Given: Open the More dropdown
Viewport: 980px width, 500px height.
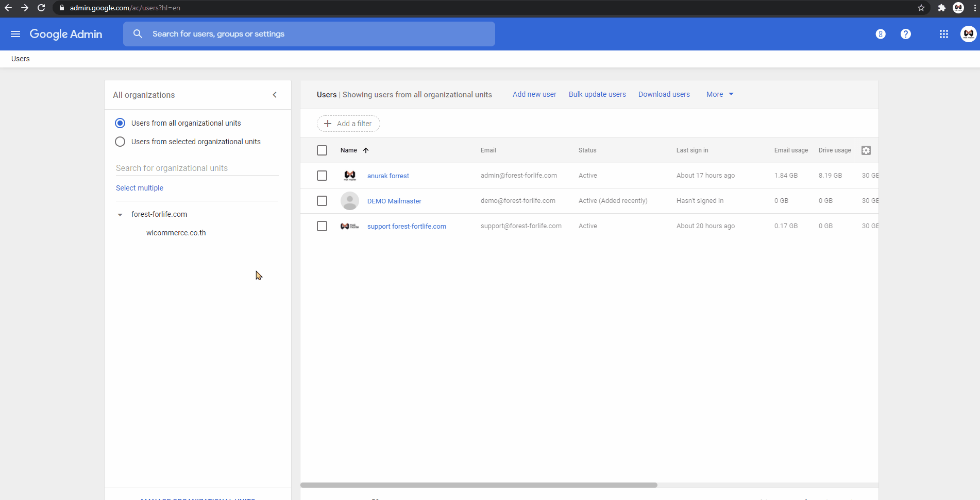Looking at the screenshot, I should (x=720, y=94).
